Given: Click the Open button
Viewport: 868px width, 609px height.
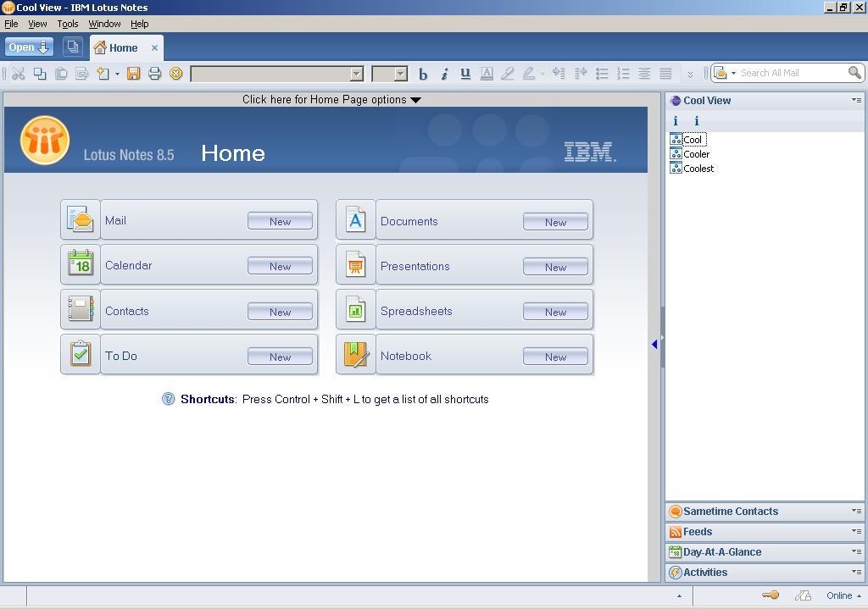Looking at the screenshot, I should [x=30, y=47].
